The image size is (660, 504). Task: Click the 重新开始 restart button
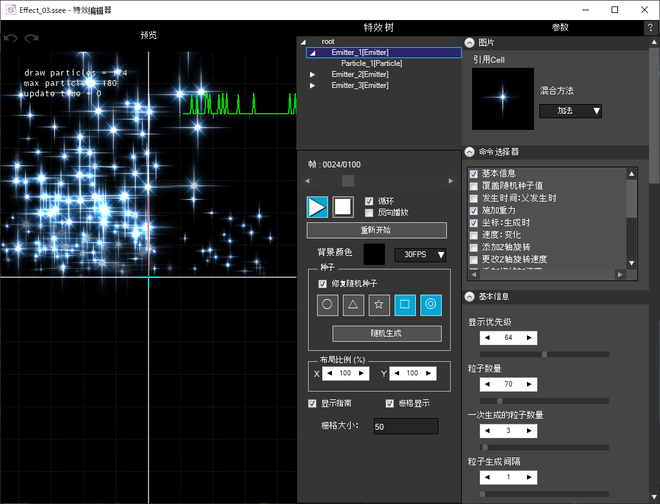click(376, 230)
